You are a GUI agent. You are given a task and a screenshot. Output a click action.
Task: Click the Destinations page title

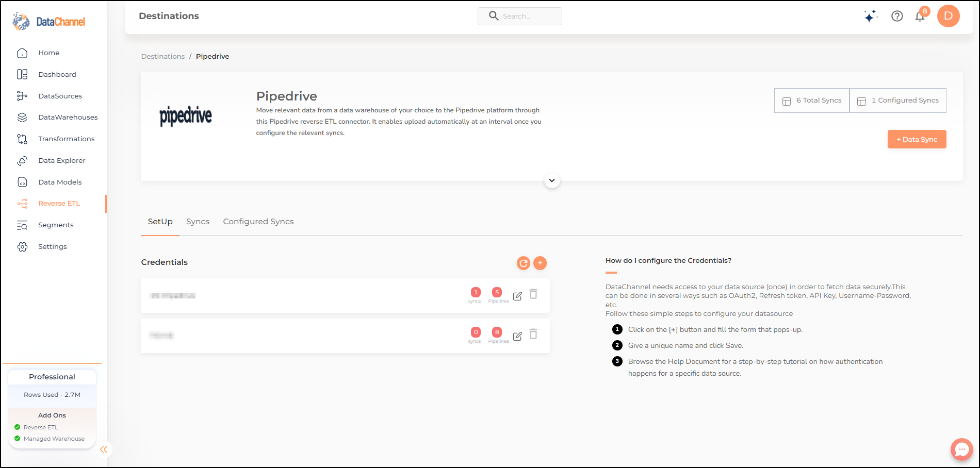point(169,16)
